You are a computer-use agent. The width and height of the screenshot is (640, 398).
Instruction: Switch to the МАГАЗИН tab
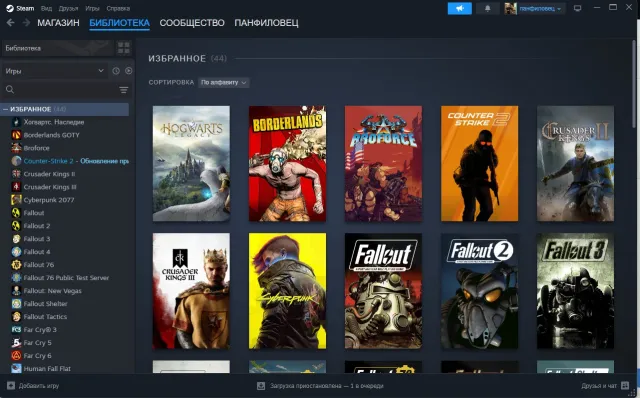click(x=58, y=23)
